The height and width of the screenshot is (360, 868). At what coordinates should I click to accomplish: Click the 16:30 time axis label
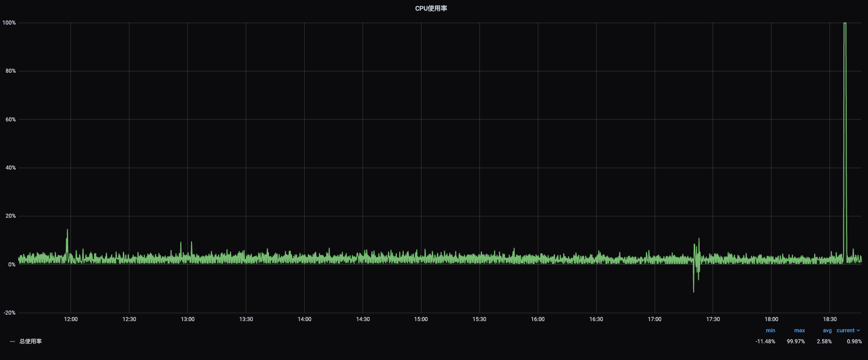(596, 319)
